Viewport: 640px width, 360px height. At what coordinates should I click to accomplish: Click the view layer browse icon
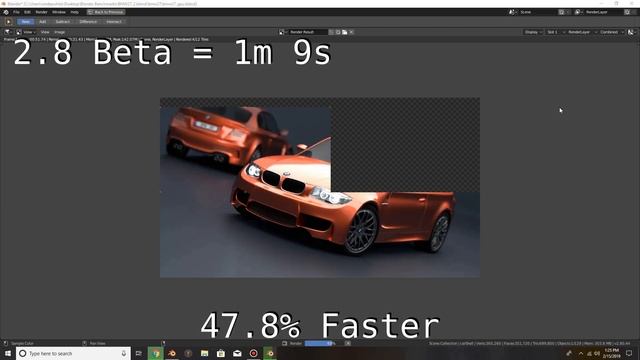pyautogui.click(x=578, y=12)
